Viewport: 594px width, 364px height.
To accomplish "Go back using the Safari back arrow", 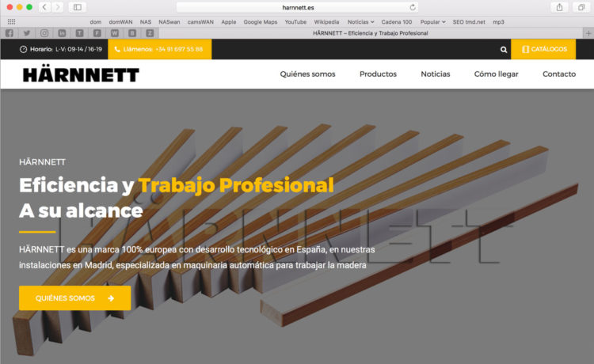I will pyautogui.click(x=44, y=7).
